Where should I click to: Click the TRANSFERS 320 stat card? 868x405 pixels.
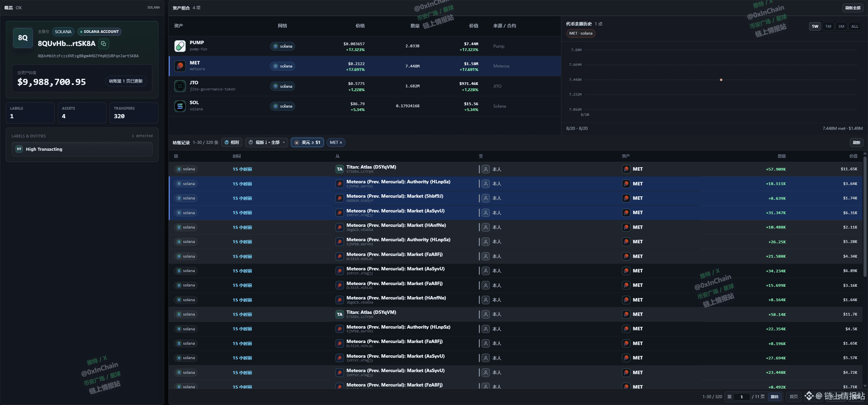tap(134, 113)
